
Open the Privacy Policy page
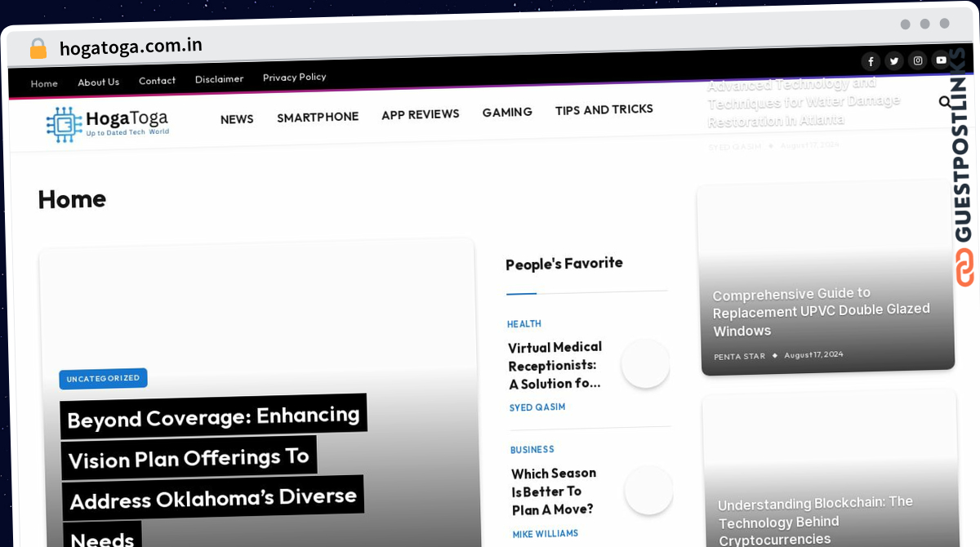coord(294,77)
